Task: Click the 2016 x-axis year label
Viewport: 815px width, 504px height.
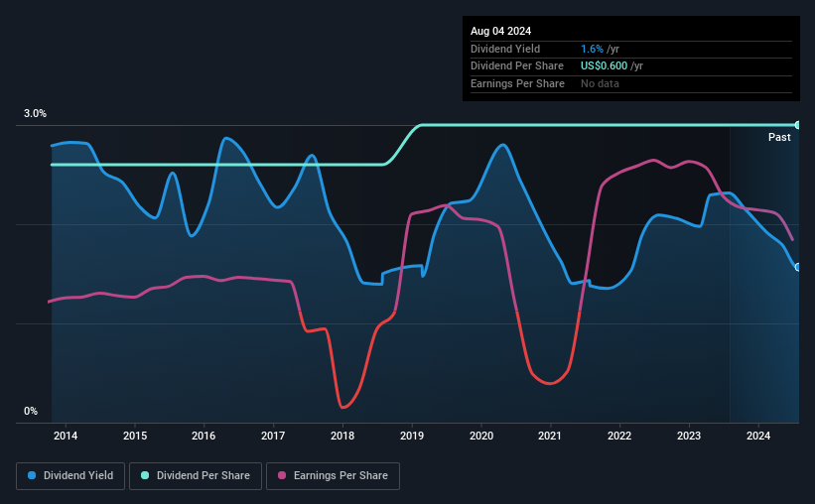Action: (x=204, y=436)
